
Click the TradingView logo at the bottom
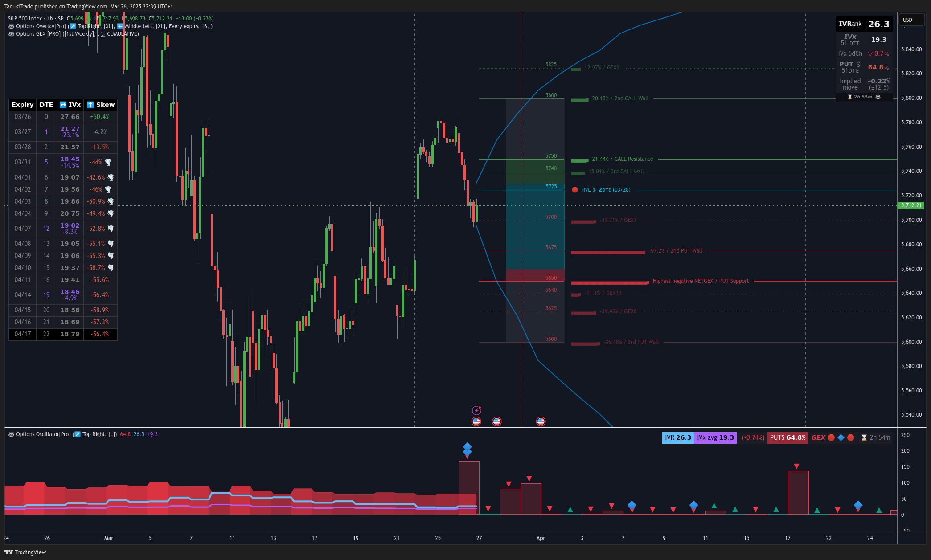pyautogui.click(x=25, y=552)
